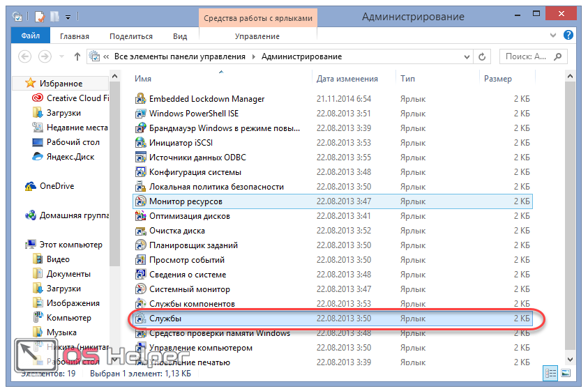The height and width of the screenshot is (391, 588).
Task: Refresh the folder via address bar icon
Action: click(483, 56)
